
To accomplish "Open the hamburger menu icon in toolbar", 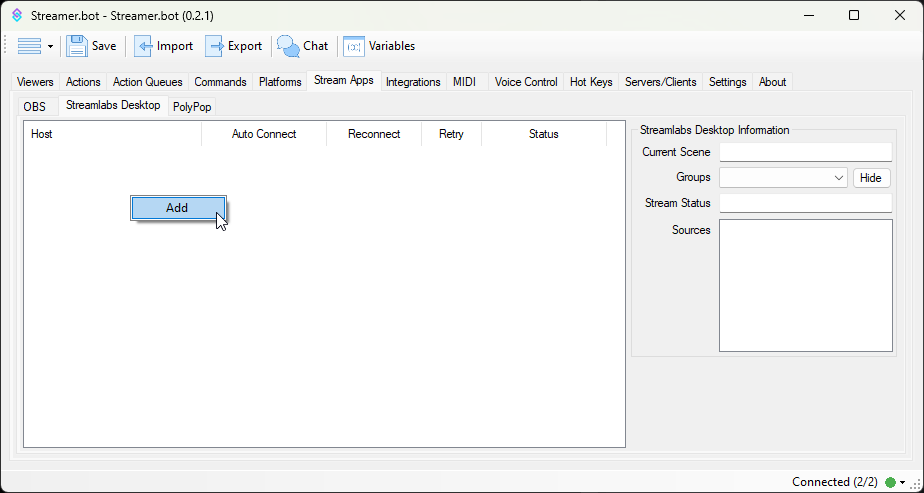I will tap(30, 46).
